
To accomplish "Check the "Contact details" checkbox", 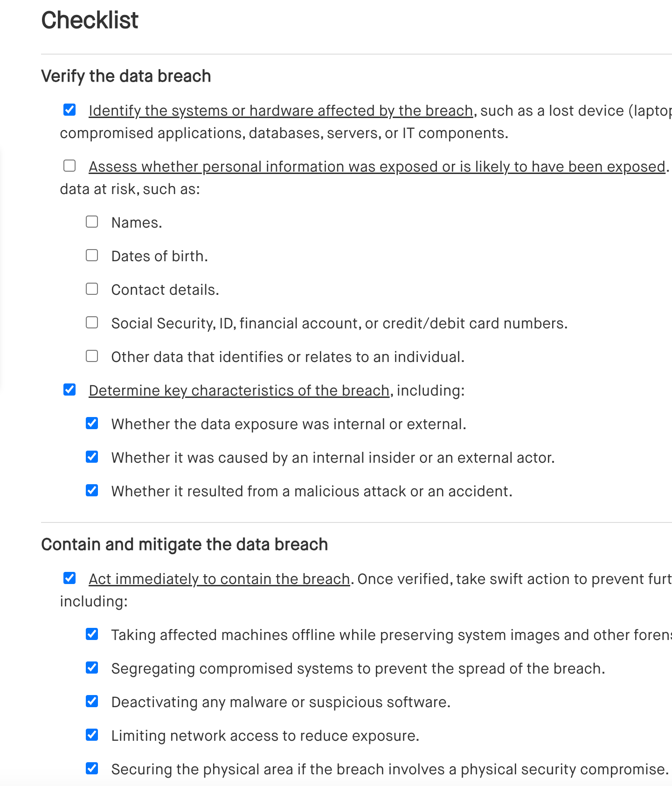I will point(92,289).
